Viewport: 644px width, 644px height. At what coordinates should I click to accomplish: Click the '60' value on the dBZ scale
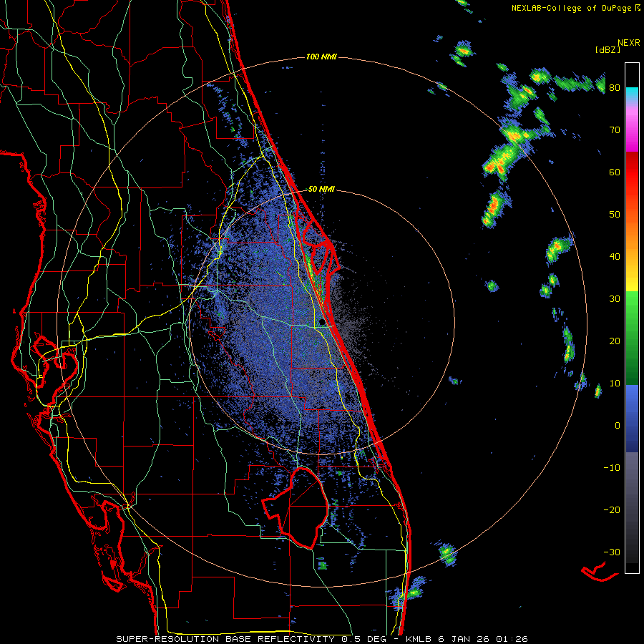coord(615,172)
